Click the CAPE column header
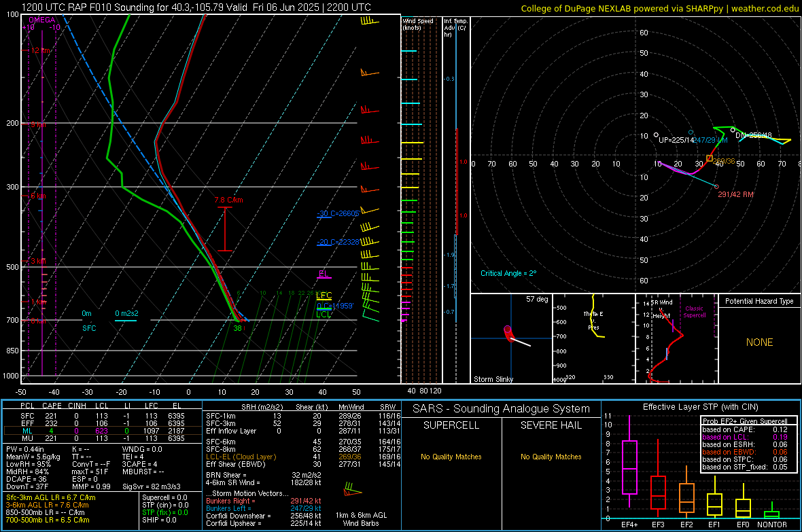Screen dimensions: 802x532 point(52,406)
